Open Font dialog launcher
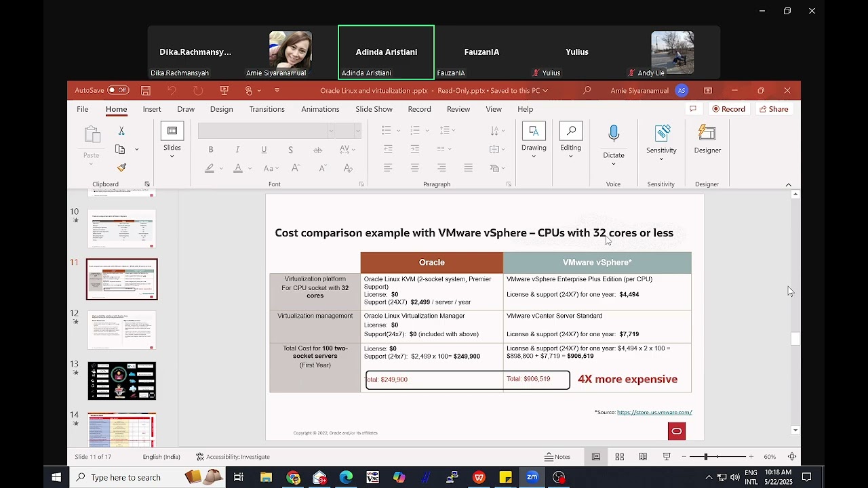Screen dimensions: 868x488 tap(361, 184)
